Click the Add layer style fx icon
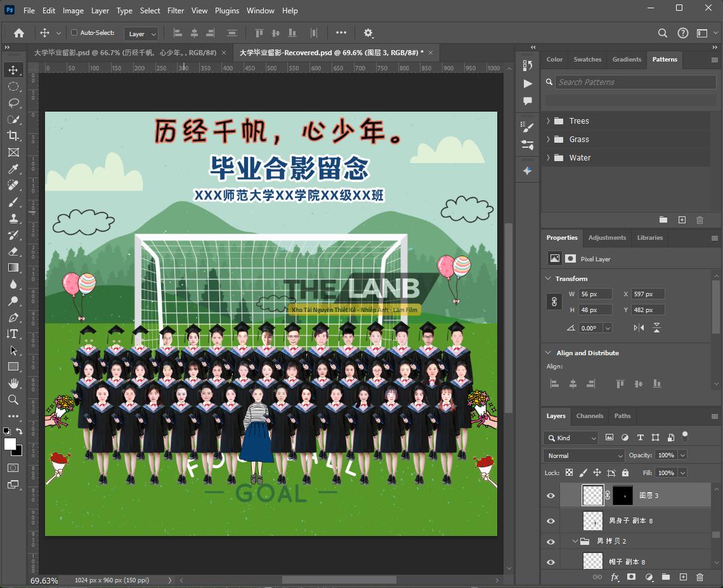The image size is (723, 588). 615,577
